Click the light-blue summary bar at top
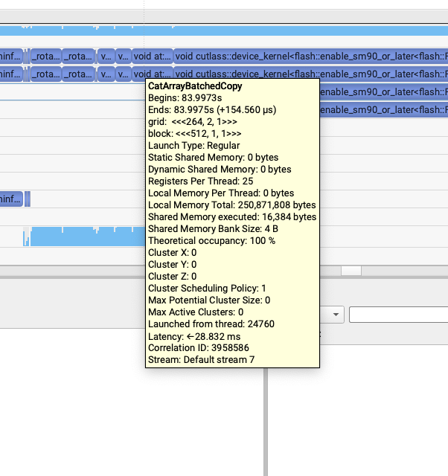This screenshot has width=448, height=476. [x=223, y=30]
